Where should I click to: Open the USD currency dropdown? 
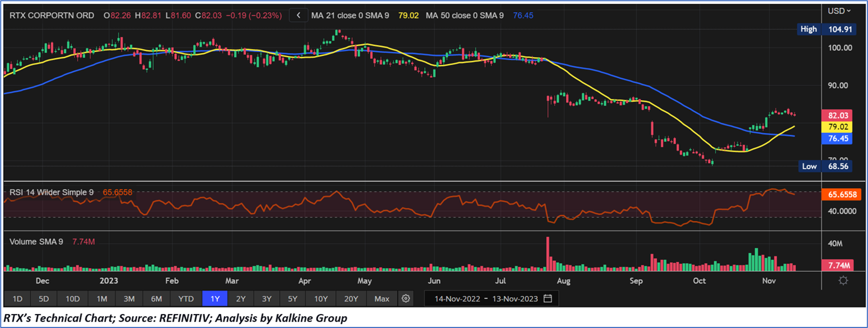(839, 11)
